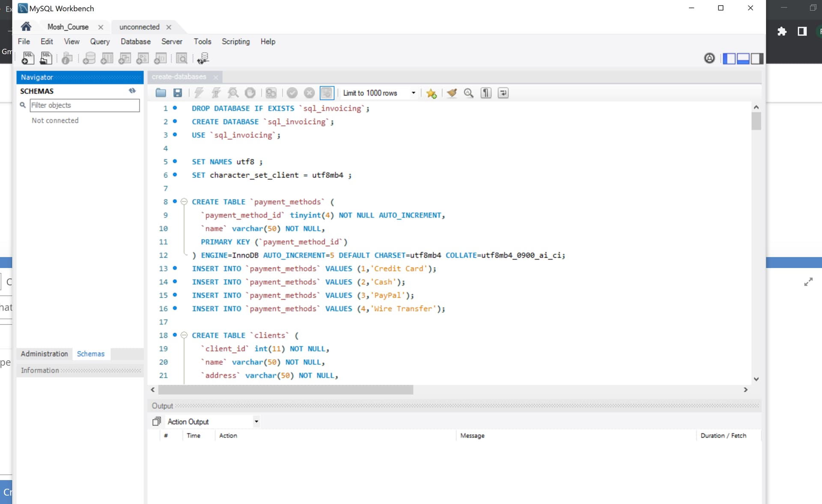Click the scroll down arrow in editor
Screen dimensions: 822x504
756,379
